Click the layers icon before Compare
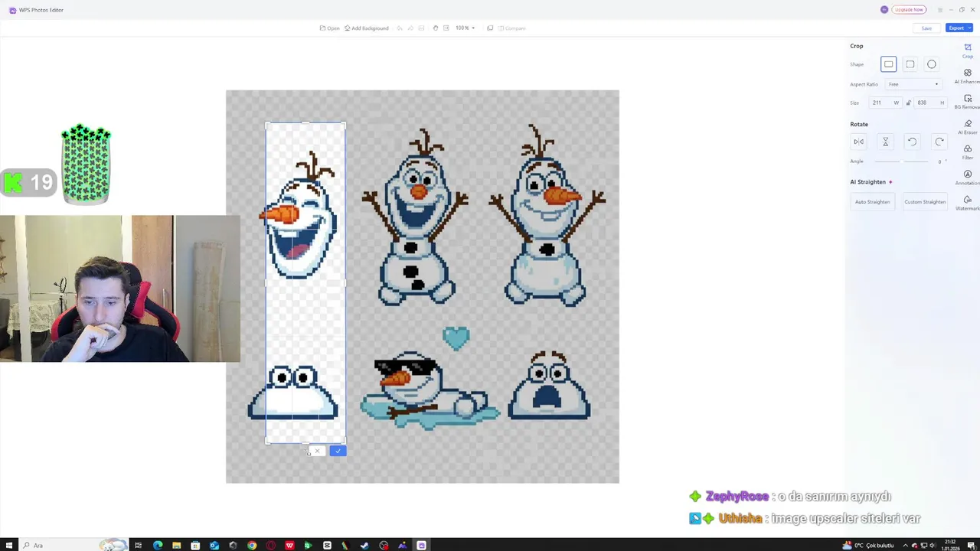Viewport: 980px width, 551px height. tap(490, 28)
